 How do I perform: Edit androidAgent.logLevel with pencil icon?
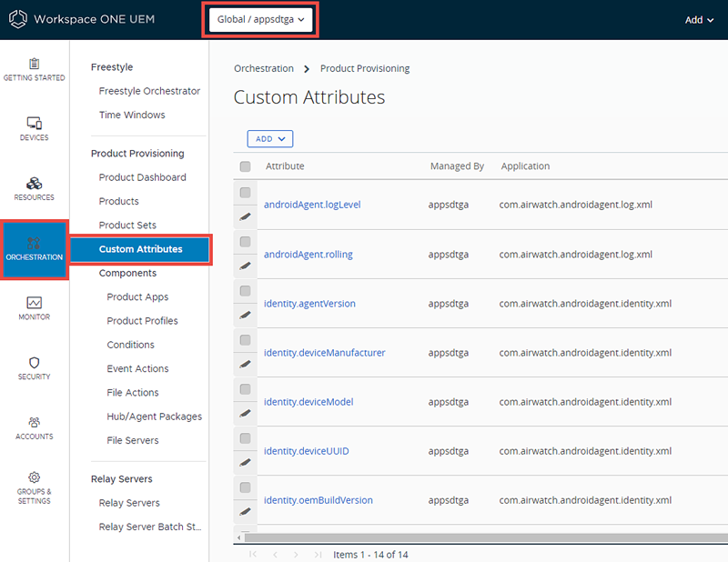(x=245, y=216)
